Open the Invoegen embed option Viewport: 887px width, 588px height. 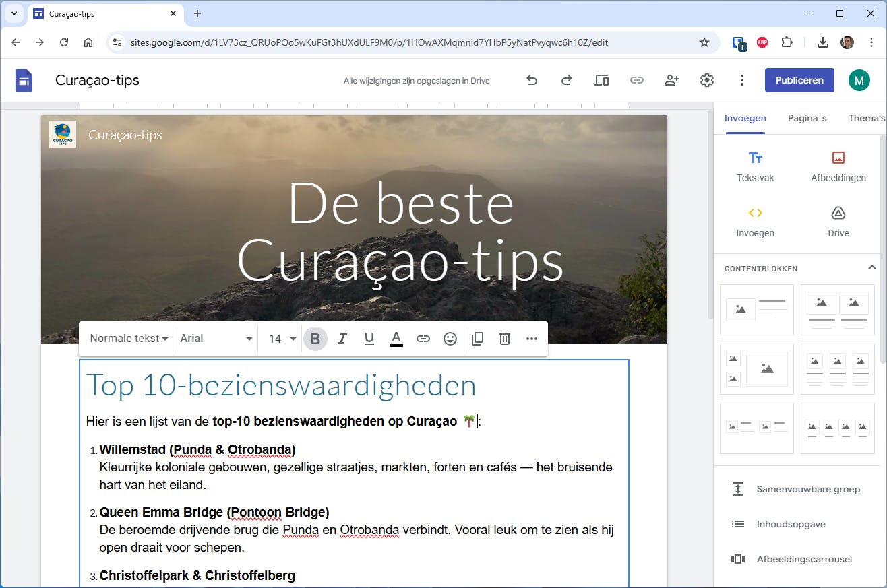click(756, 222)
